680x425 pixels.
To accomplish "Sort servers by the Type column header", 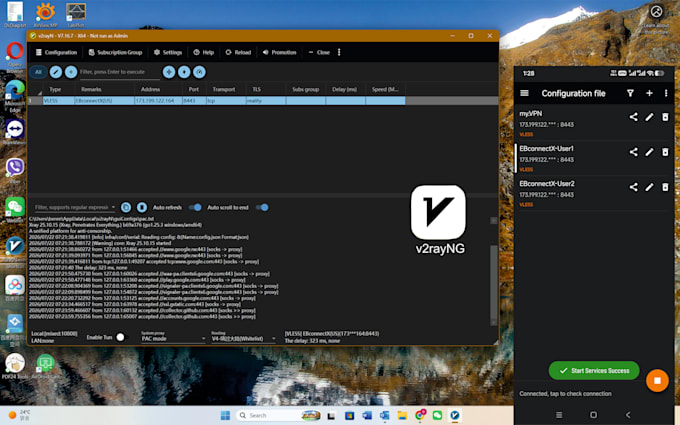I will (55, 89).
